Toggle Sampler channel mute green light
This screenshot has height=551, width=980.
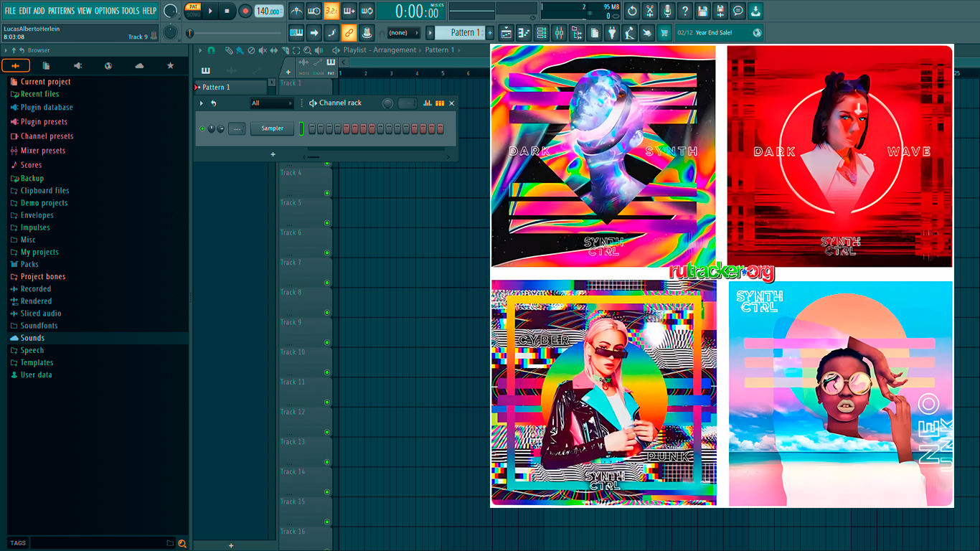(x=202, y=128)
